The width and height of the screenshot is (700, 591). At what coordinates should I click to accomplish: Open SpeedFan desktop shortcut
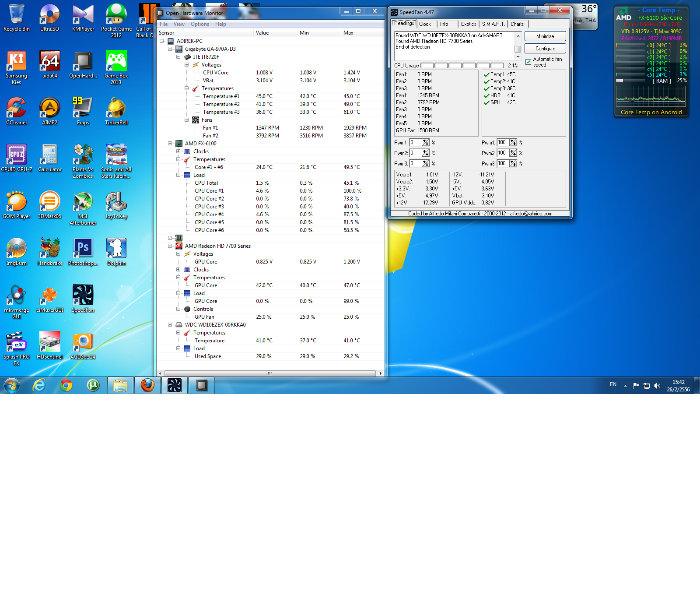83,299
